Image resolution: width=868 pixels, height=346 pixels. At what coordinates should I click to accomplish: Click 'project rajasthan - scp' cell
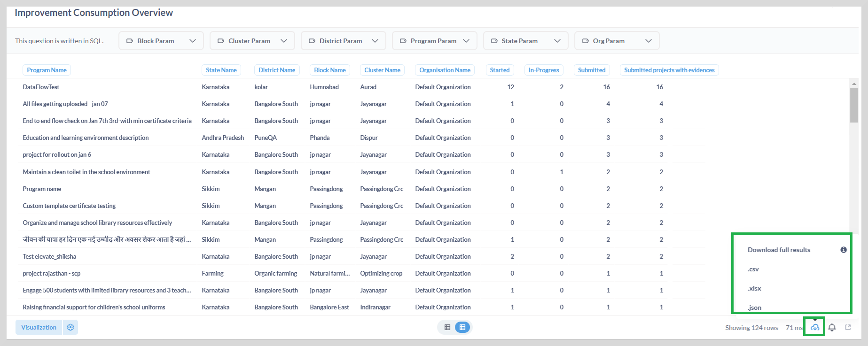pos(52,273)
